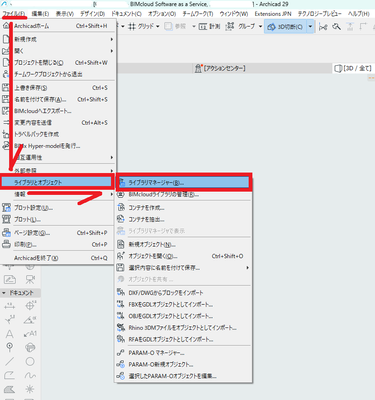Toggle the 3D切断 cutaway button
Image resolution: width=375 pixels, height=400 pixels.
pyautogui.click(x=286, y=27)
